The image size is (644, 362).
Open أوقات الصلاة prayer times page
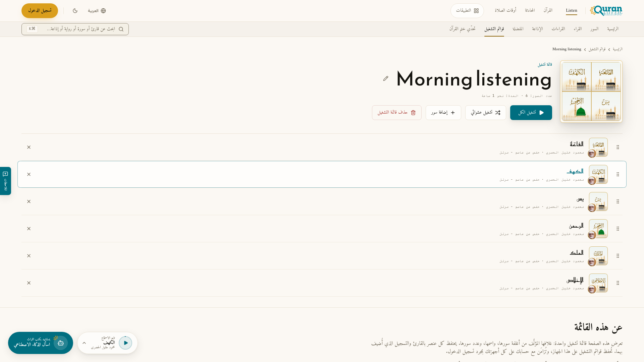click(505, 11)
